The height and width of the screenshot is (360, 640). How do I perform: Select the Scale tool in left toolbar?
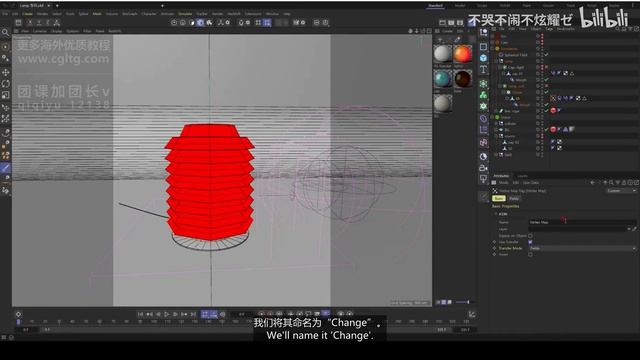5,95
